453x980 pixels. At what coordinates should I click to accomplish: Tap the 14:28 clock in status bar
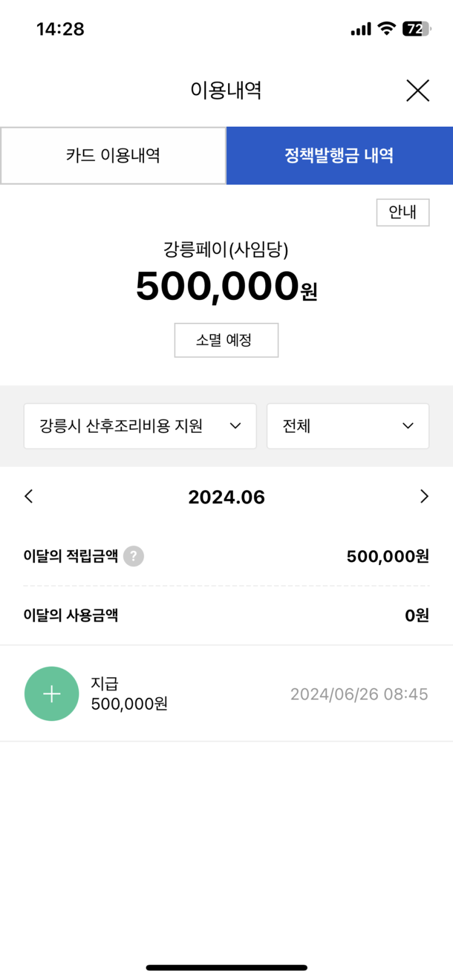point(60,29)
